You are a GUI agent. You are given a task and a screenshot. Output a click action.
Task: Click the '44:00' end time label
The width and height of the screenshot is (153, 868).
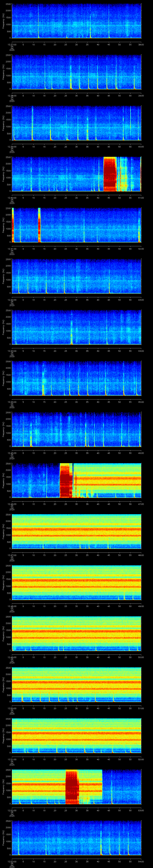click(x=141, y=351)
